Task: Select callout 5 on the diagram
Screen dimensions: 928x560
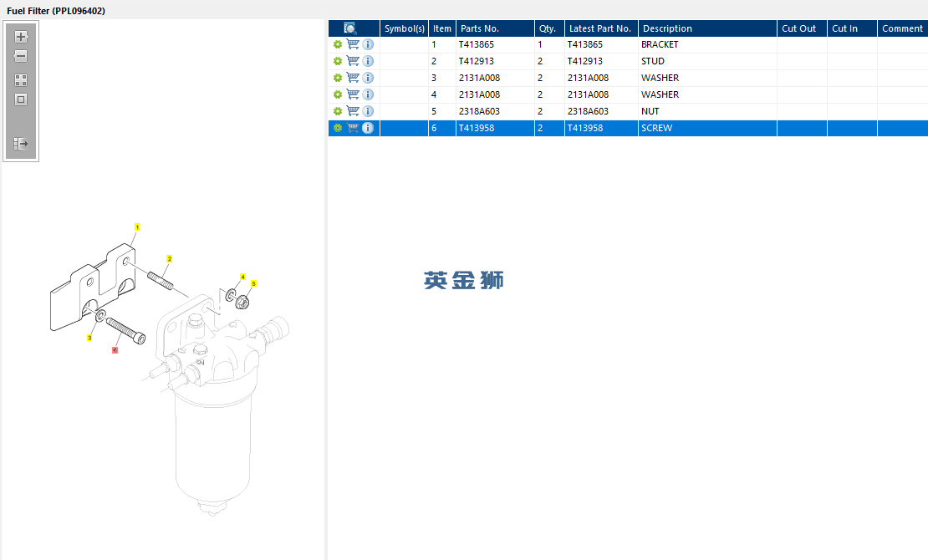Action: point(253,283)
